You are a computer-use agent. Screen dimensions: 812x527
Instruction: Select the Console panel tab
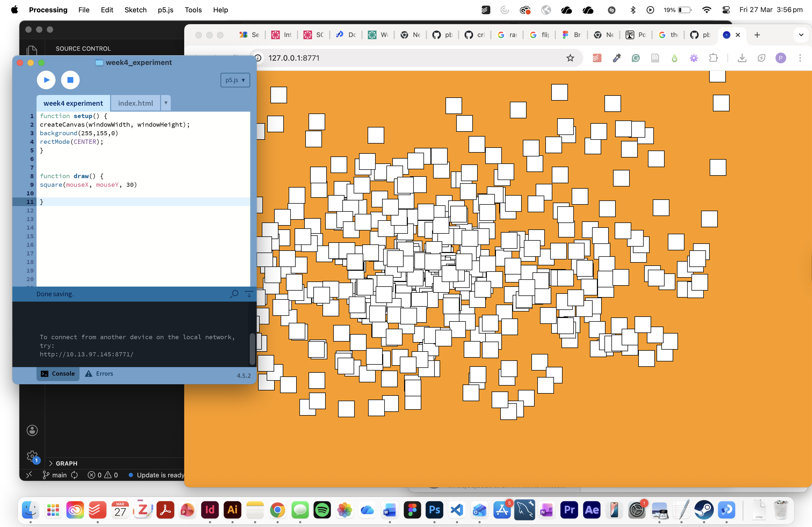click(x=58, y=374)
